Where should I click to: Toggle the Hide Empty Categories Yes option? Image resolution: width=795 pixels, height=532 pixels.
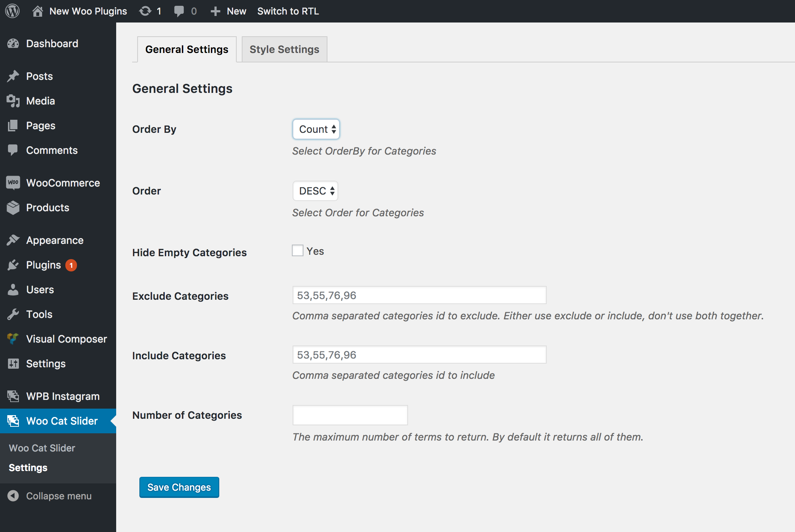tap(297, 250)
